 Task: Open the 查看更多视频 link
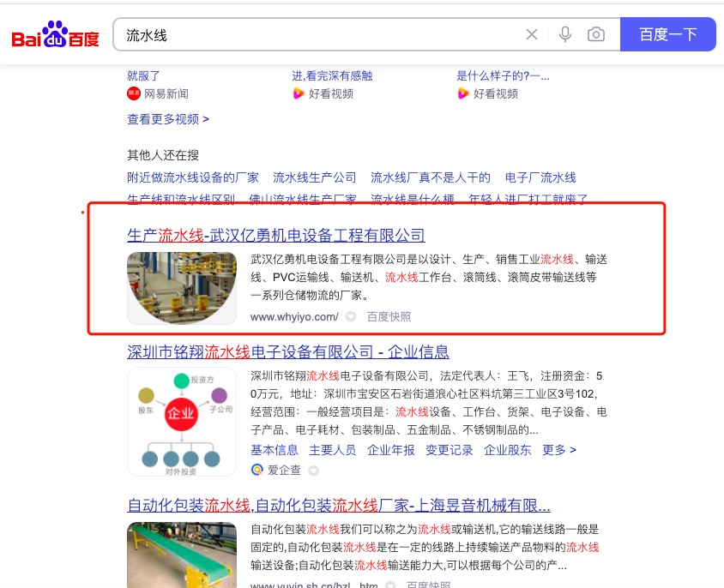[x=168, y=119]
